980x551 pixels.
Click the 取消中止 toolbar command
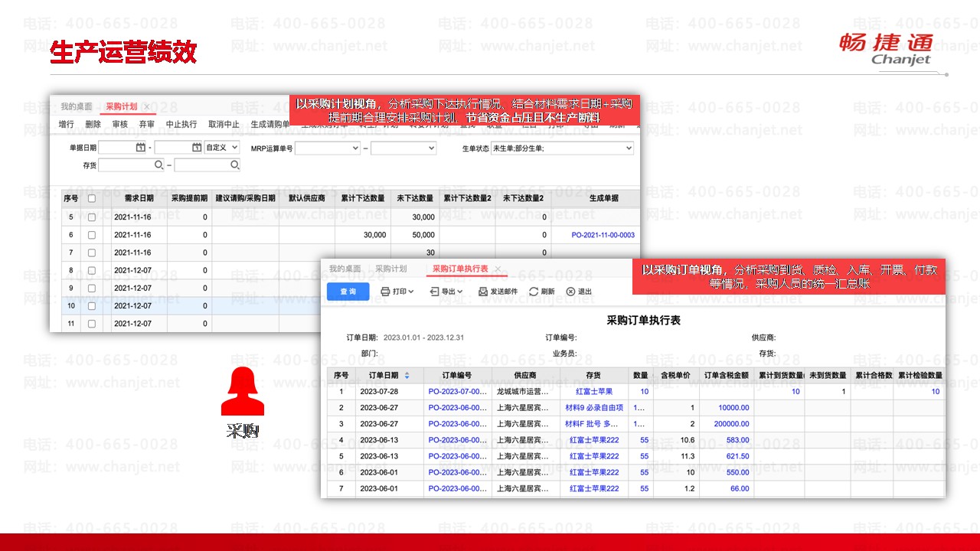click(x=224, y=124)
